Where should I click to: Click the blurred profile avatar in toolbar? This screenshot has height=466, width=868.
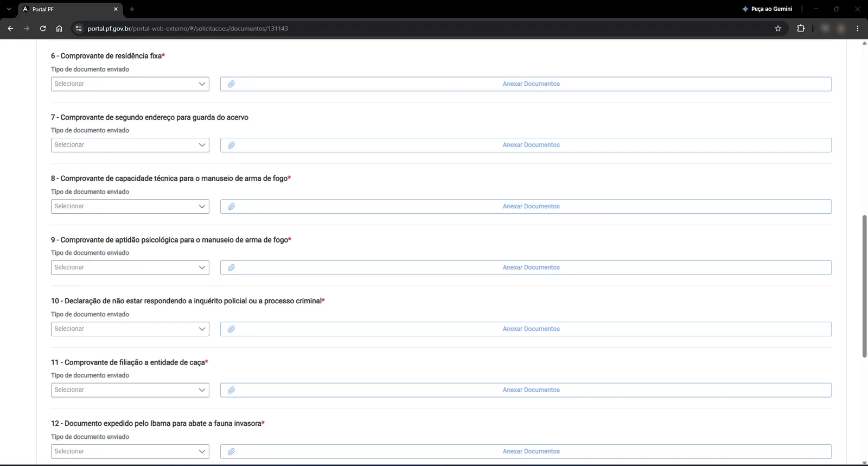coord(841,28)
